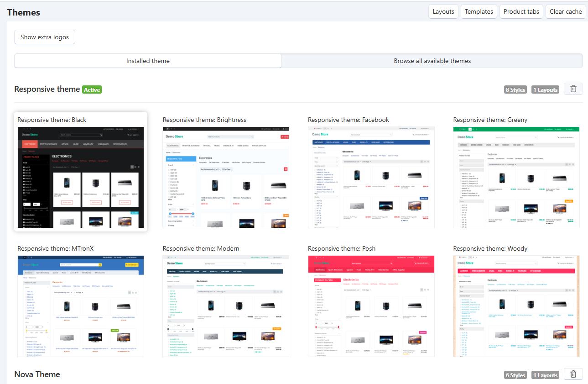Show extra logos
588x384 pixels.
coord(45,37)
